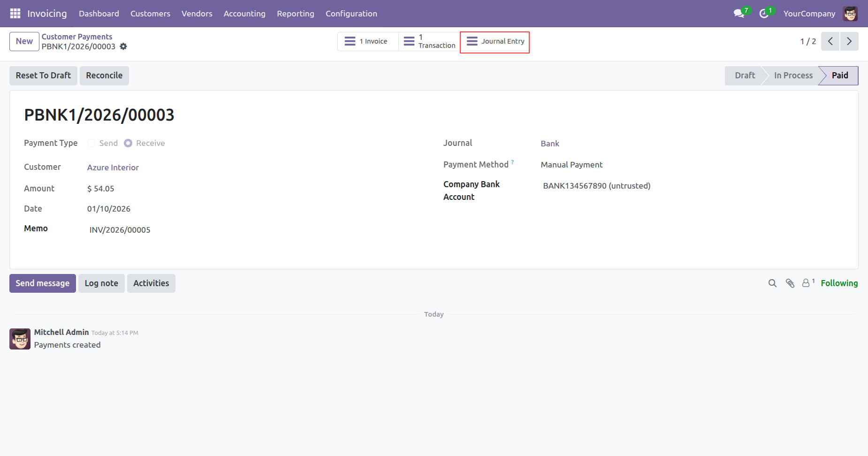868x456 pixels.
Task: Show followers list icon
Action: 807,283
